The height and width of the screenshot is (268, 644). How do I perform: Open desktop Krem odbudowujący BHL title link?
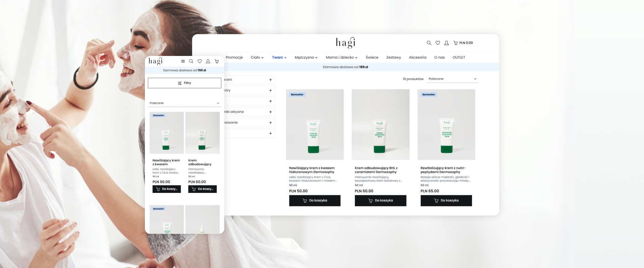pyautogui.click(x=376, y=170)
